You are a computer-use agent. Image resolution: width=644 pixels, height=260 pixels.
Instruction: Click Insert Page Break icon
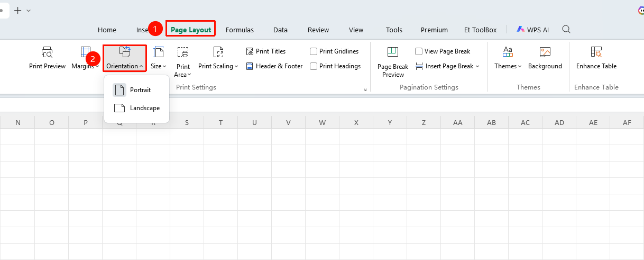[x=419, y=66]
